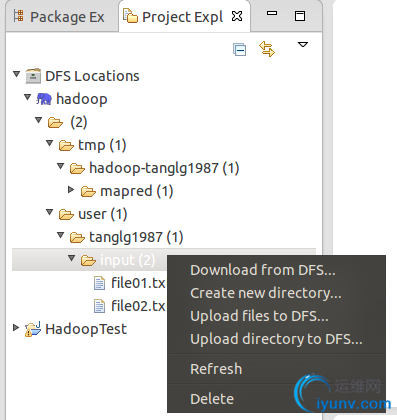Maximize the explorer view panel
This screenshot has height=420, width=397.
tap(300, 16)
